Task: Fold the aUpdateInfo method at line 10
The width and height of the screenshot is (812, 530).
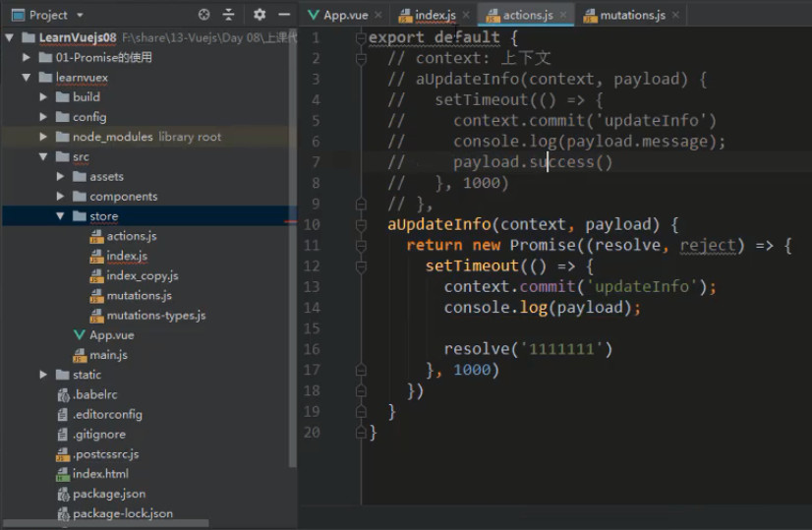Action: [361, 225]
